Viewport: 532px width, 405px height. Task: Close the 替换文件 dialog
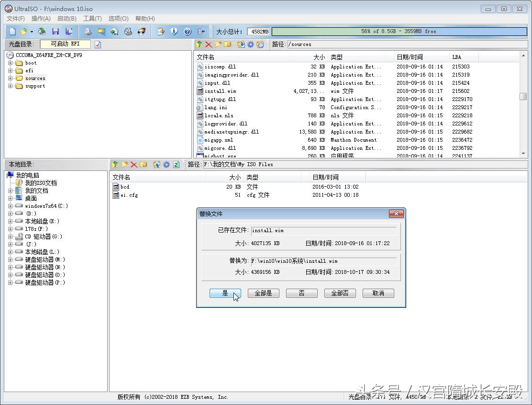pyautogui.click(x=396, y=214)
